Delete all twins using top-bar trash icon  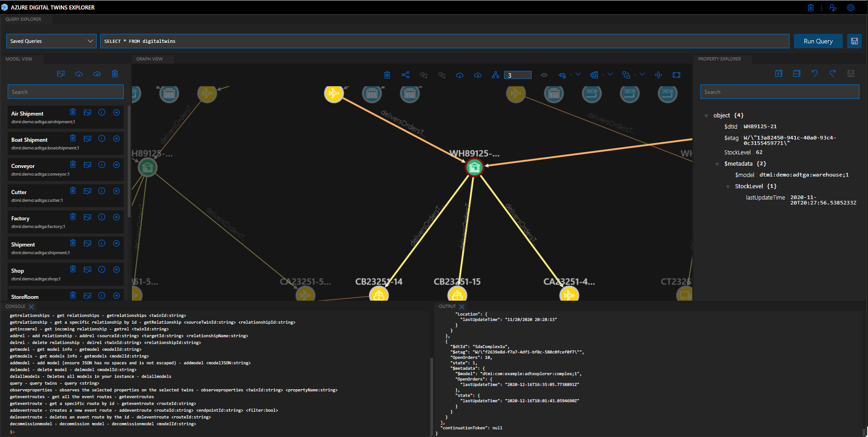coord(811,8)
